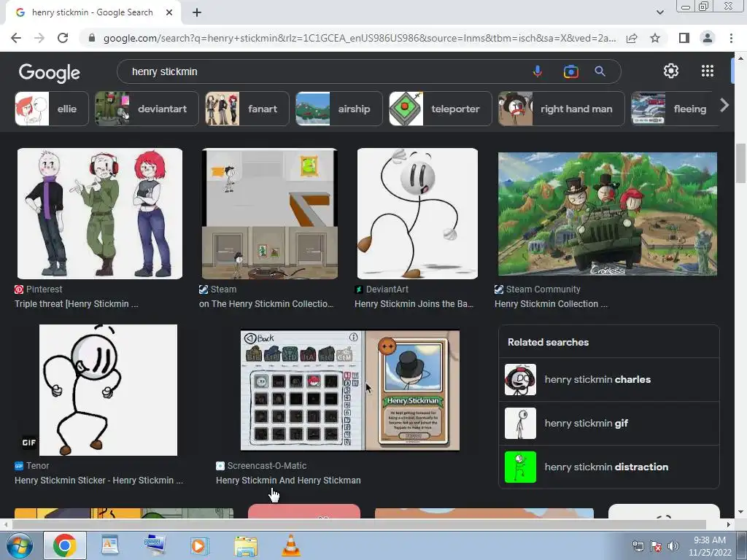The height and width of the screenshot is (560, 747).
Task: Reload the current page
Action: 63,38
